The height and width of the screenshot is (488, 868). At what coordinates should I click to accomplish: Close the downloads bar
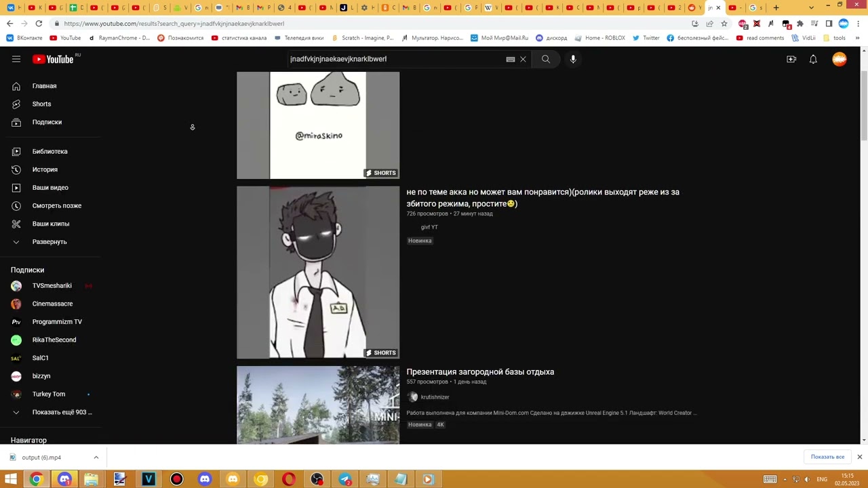859,457
